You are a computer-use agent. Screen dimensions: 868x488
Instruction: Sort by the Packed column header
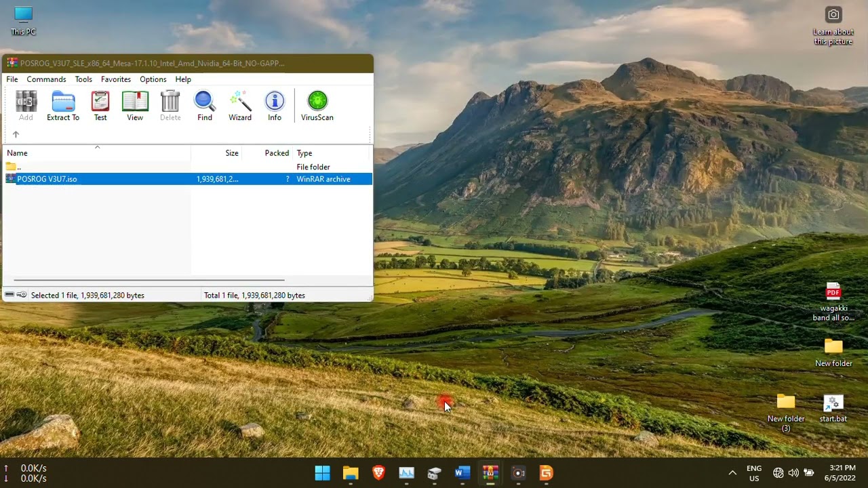click(267, 153)
